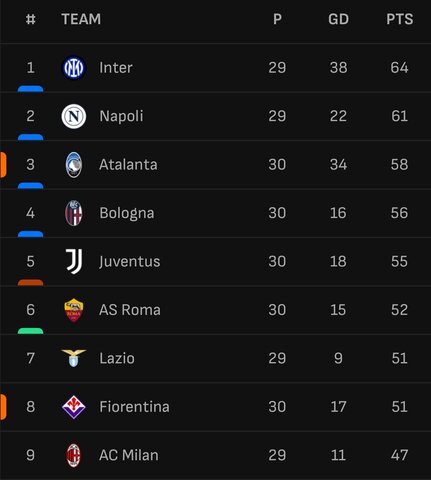Screen dimensions: 431x480
Task: Click the Lazio eagle crest
Action: (x=74, y=358)
